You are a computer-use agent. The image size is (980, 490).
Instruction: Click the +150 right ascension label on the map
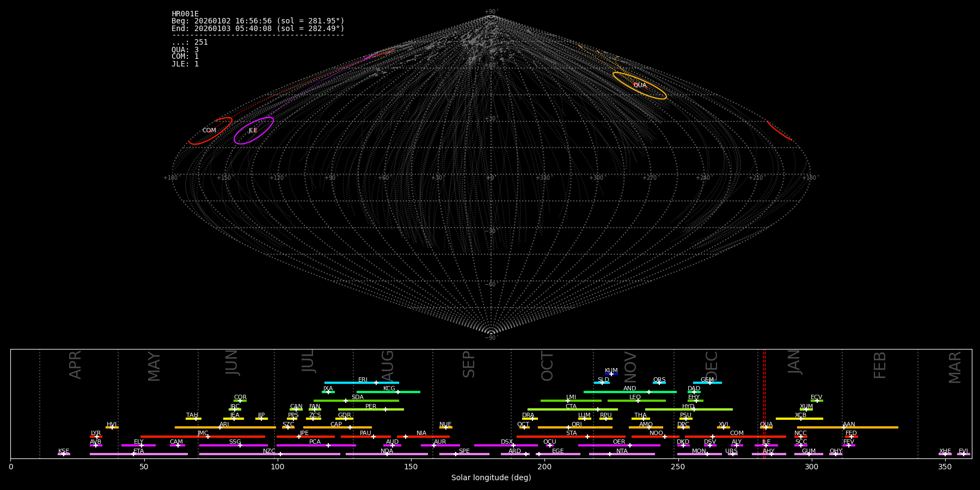pyautogui.click(x=224, y=177)
